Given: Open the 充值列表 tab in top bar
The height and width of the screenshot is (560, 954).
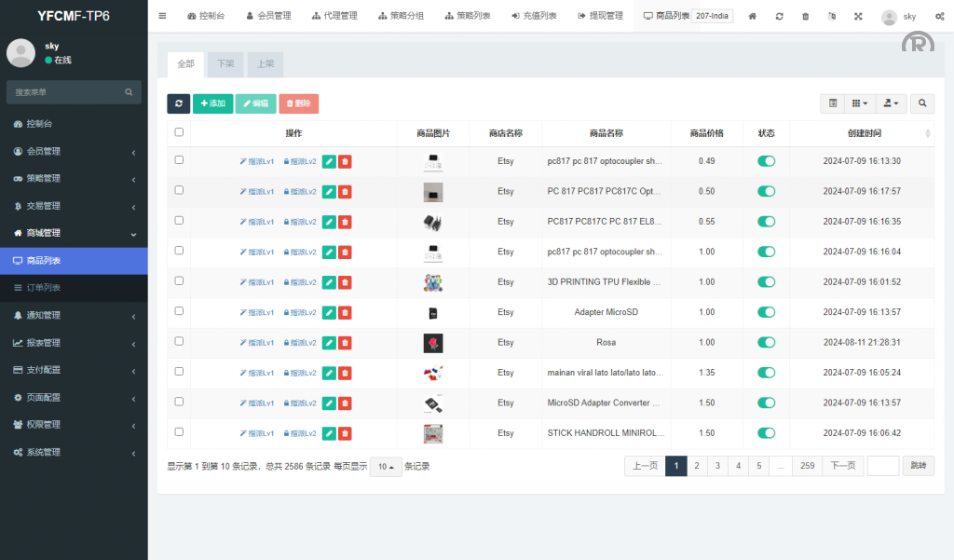Looking at the screenshot, I should click(x=534, y=17).
